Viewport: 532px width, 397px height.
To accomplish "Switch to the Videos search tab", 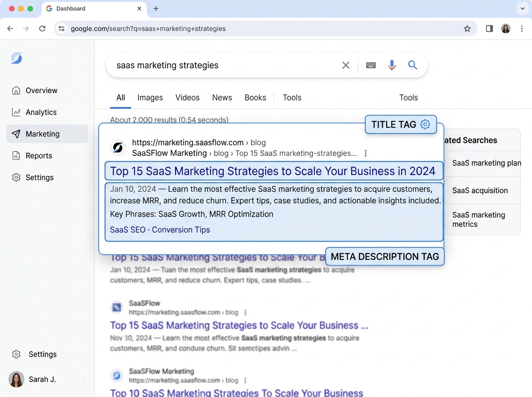I will point(188,97).
